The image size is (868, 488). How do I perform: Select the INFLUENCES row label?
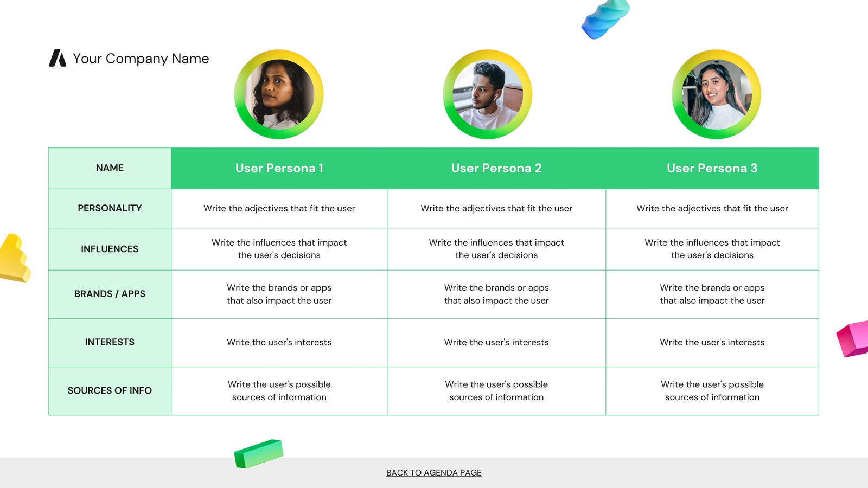[x=110, y=249]
